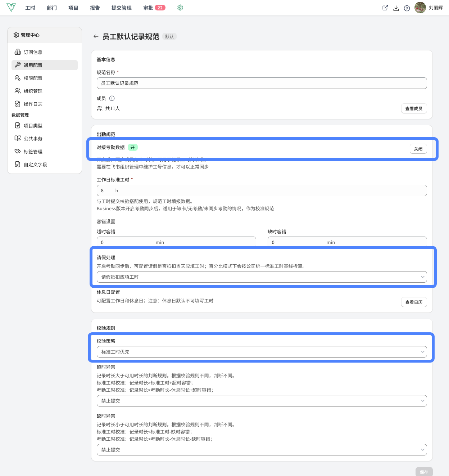Click the external link icon in header
This screenshot has width=449, height=476.
click(385, 8)
